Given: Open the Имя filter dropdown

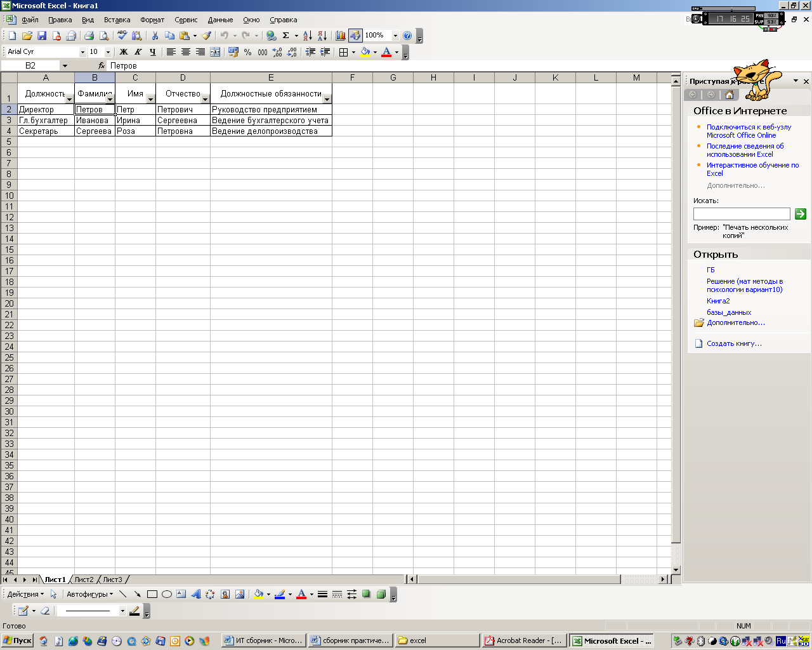Looking at the screenshot, I should tap(151, 99).
